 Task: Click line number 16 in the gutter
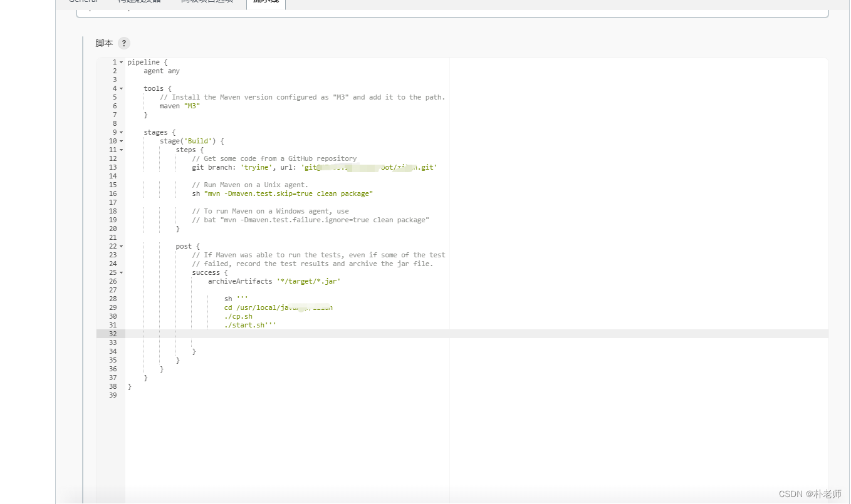(113, 193)
